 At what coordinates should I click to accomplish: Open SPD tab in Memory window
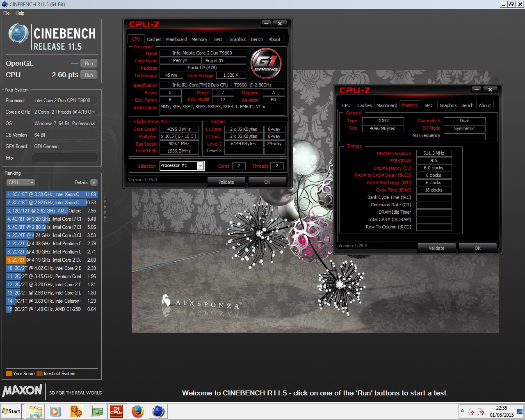pyautogui.click(x=429, y=105)
